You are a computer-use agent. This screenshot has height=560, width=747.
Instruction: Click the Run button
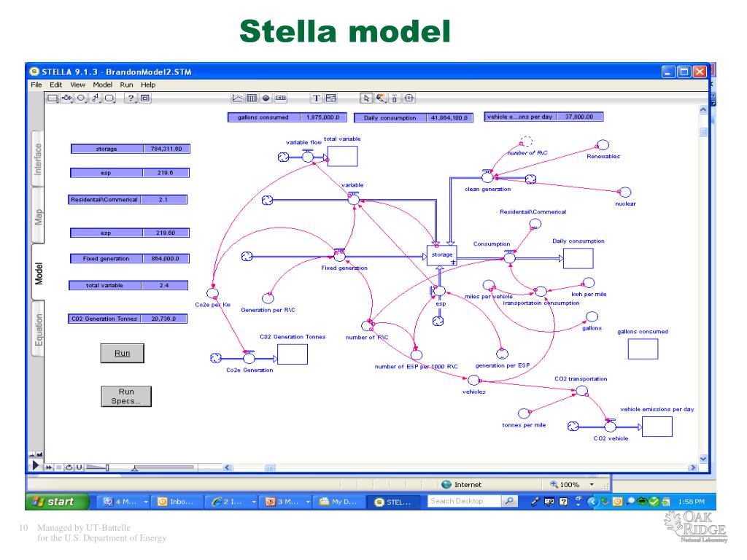click(123, 354)
